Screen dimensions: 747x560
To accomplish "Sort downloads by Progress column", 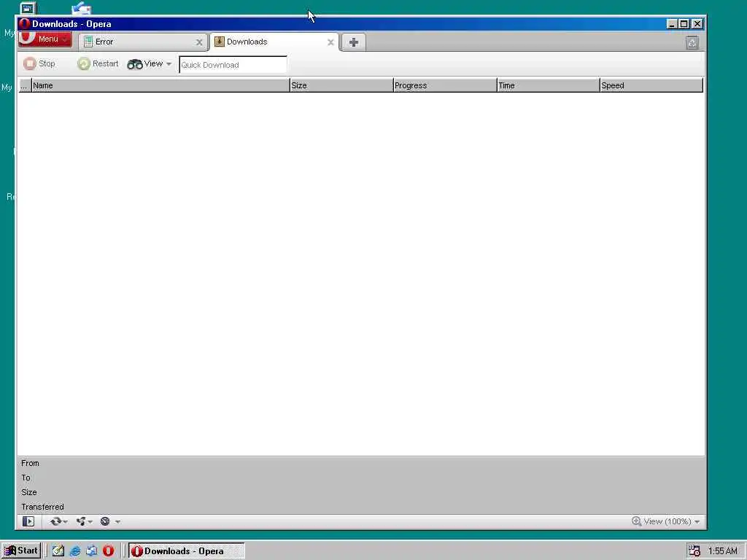I will pyautogui.click(x=445, y=86).
